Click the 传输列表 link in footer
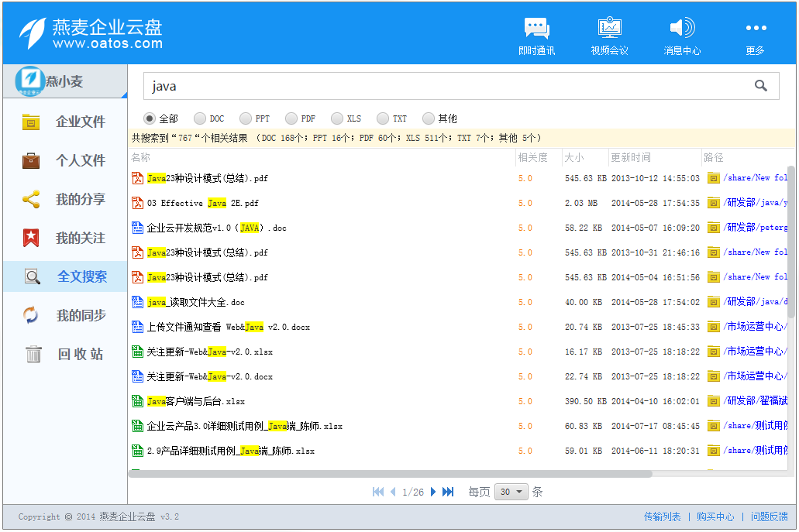Image resolution: width=799 pixels, height=532 pixels. click(662, 517)
